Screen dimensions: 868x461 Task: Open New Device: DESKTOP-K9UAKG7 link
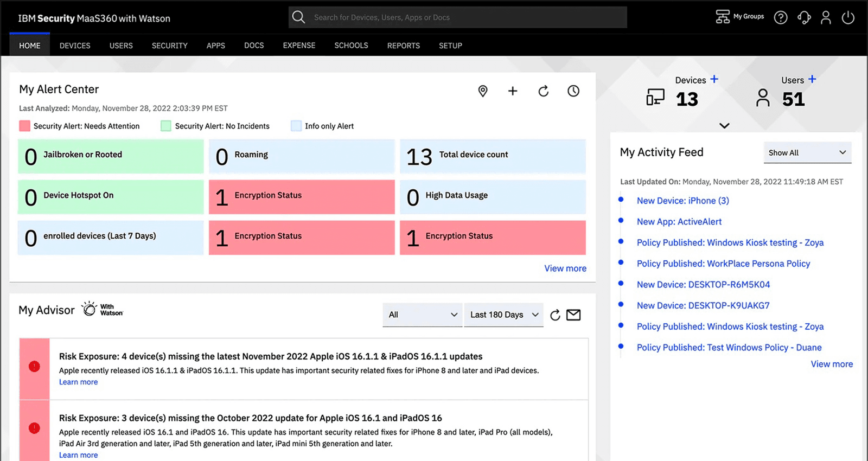tap(703, 306)
